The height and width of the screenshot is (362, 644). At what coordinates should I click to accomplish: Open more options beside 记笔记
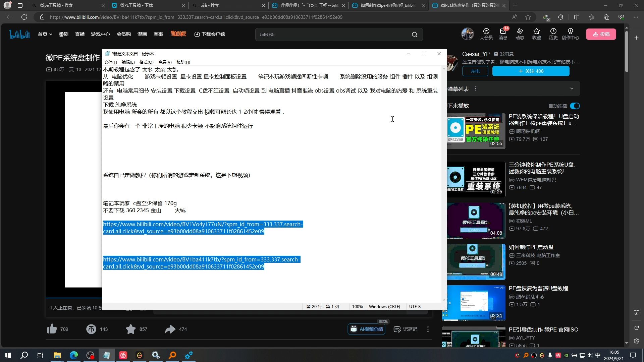[428, 329]
